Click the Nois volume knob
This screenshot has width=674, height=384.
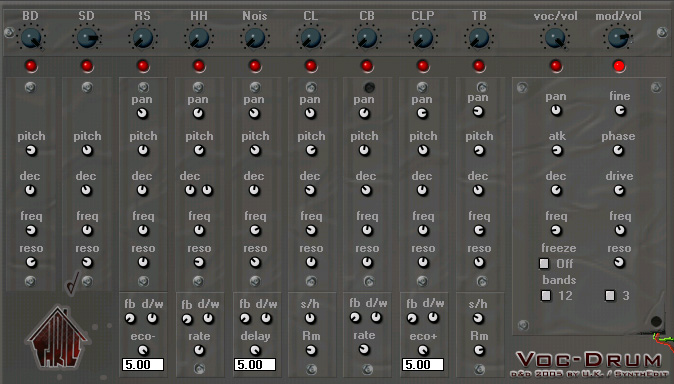click(x=254, y=38)
